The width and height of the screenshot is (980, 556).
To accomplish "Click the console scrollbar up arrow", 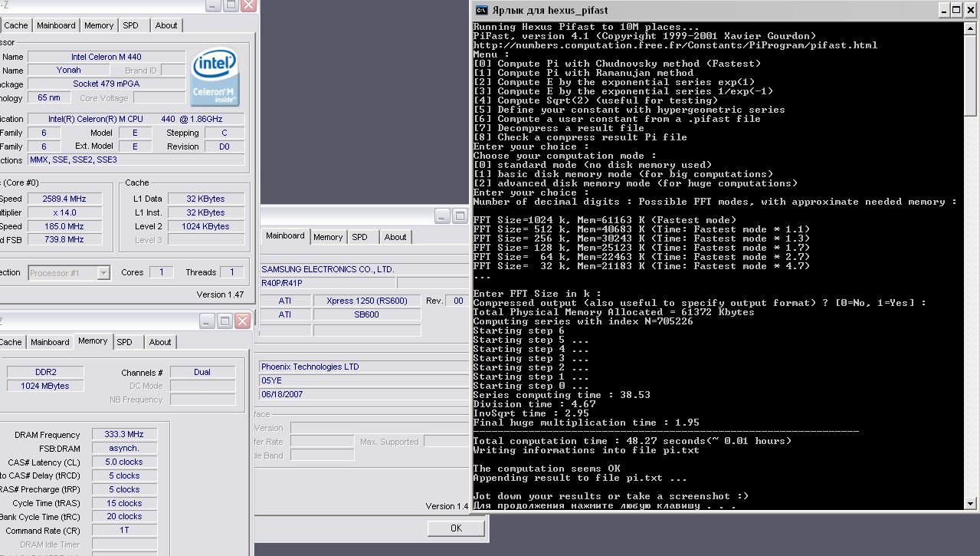I will pos(969,29).
